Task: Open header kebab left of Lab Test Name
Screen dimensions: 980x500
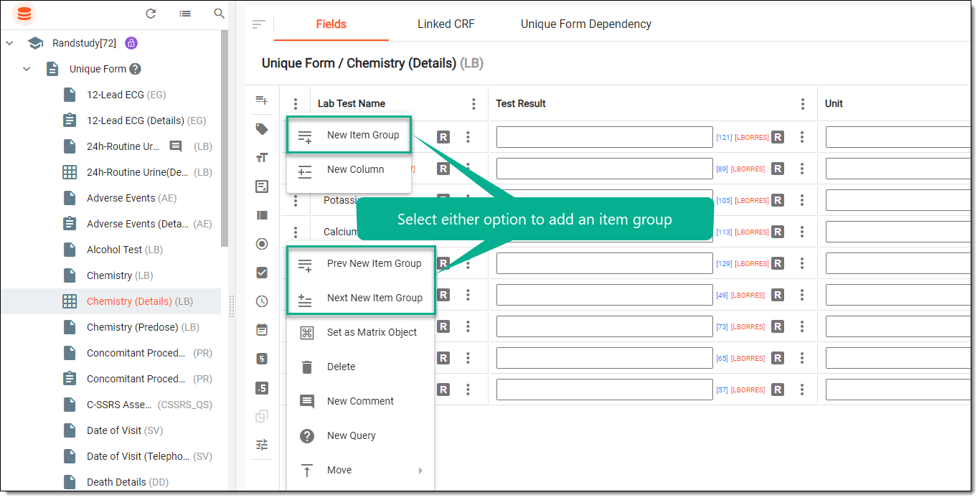Action: tap(296, 104)
